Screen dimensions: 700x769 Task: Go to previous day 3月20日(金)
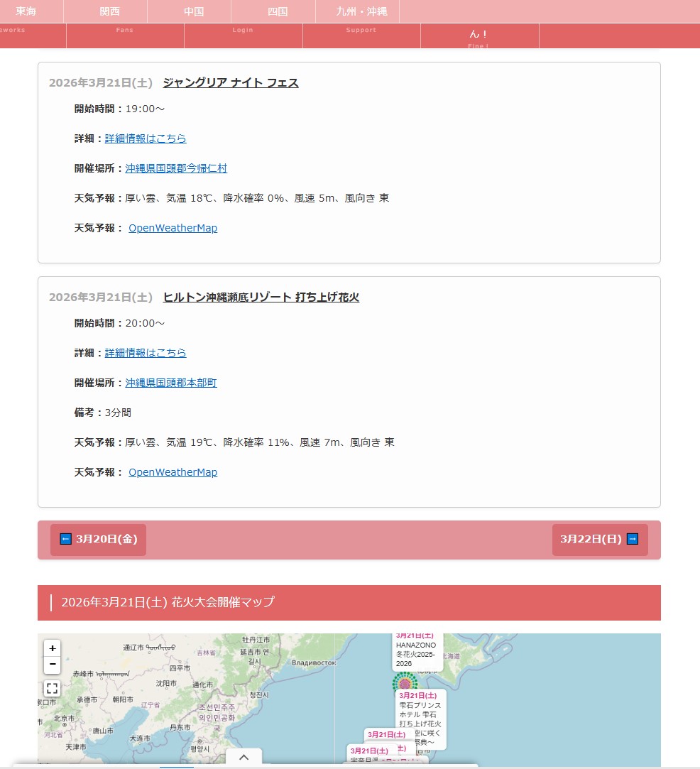click(x=98, y=540)
